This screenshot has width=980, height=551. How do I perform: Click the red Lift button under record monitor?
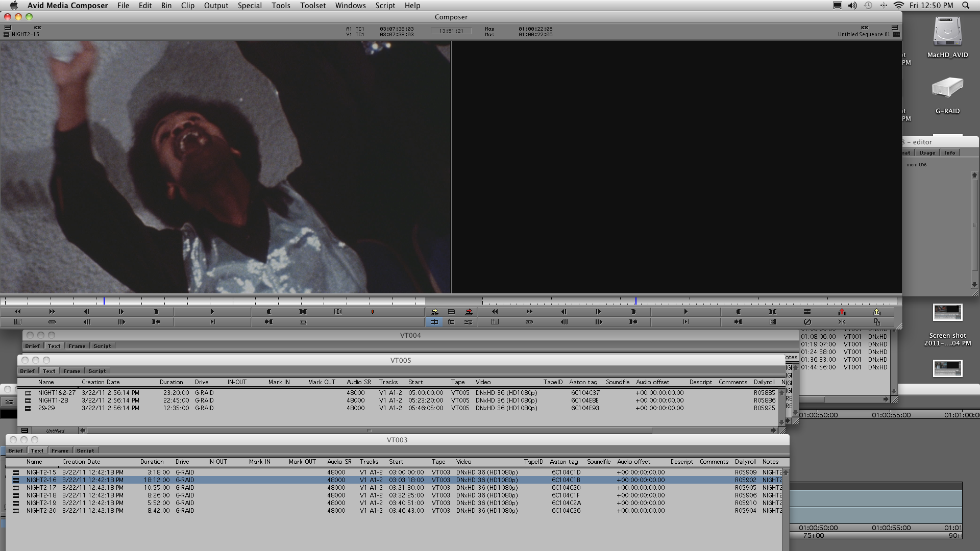click(842, 312)
